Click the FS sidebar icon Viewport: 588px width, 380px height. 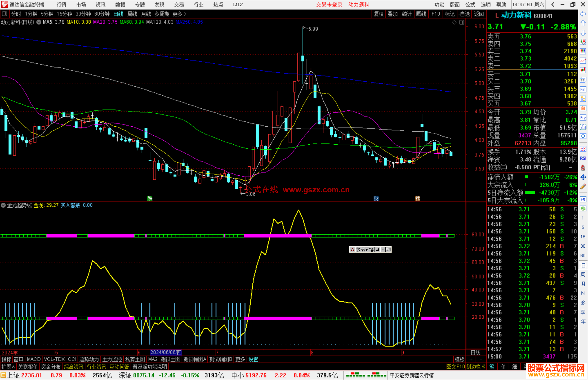coord(583,199)
